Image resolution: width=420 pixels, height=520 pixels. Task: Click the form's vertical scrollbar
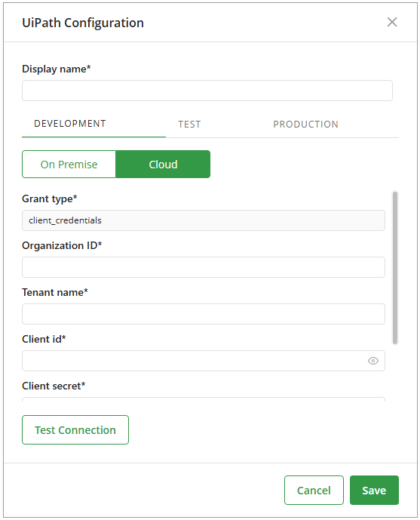pos(395,268)
